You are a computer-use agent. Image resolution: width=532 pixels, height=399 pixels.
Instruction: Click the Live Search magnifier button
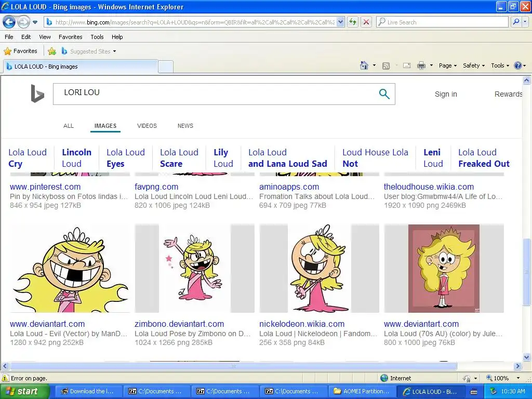(x=516, y=22)
